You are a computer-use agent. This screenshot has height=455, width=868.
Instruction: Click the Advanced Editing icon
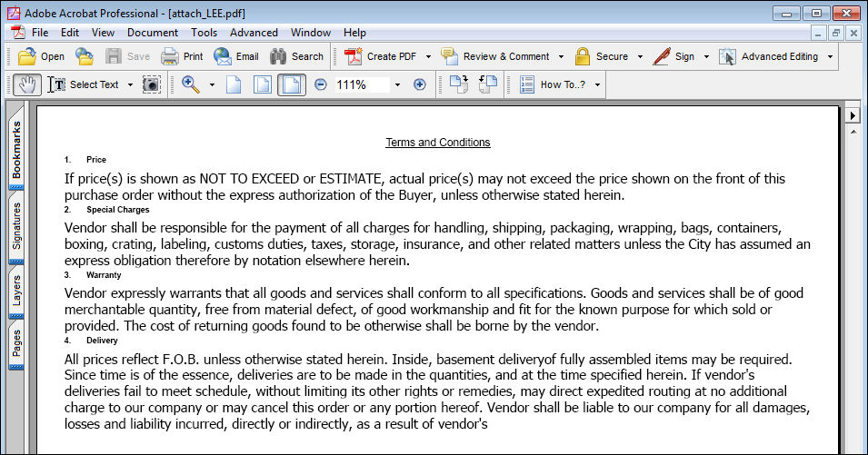click(x=727, y=56)
